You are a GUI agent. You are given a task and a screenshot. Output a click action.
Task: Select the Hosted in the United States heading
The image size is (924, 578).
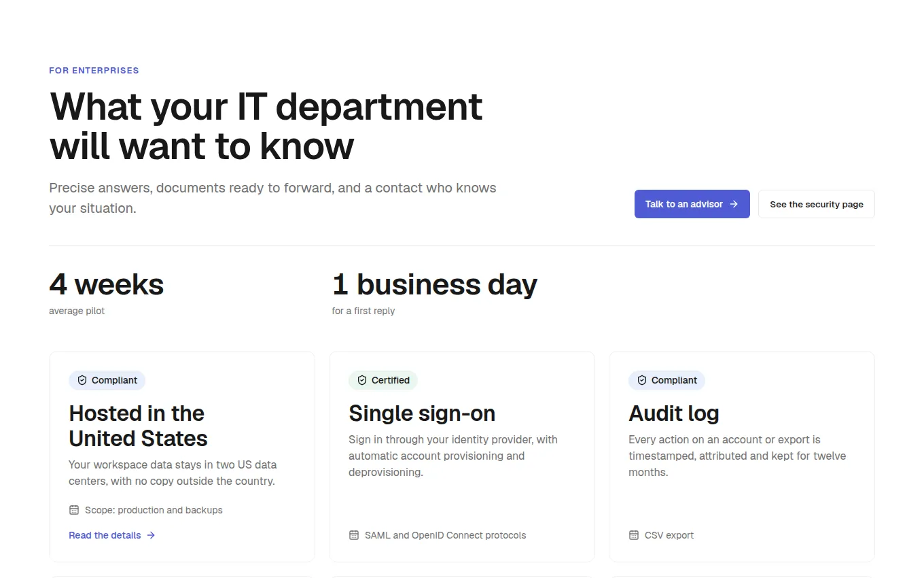pos(138,426)
